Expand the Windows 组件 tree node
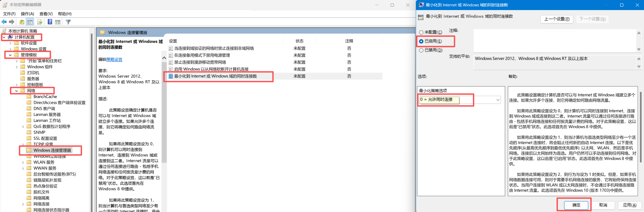The image size is (644, 212). coord(17,67)
